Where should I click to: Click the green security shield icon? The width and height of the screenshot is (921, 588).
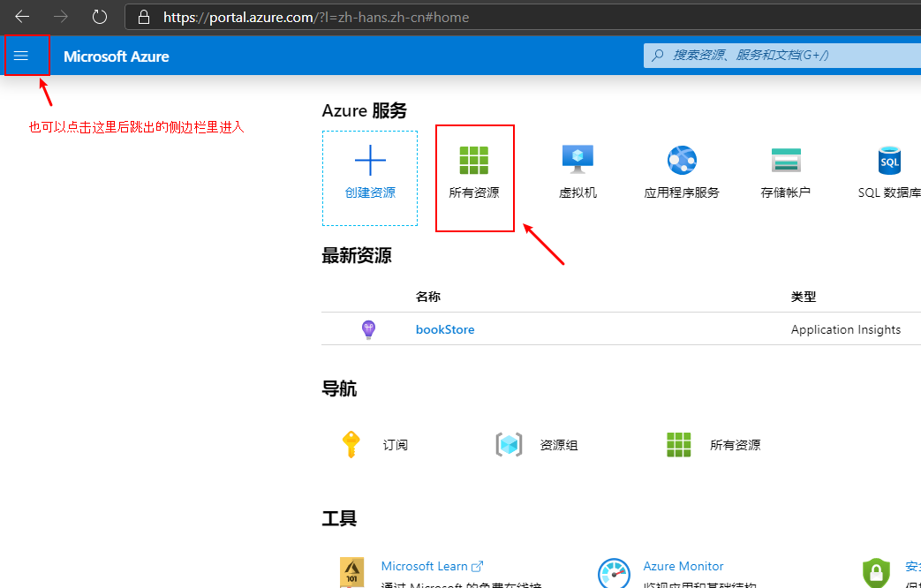pyautogui.click(x=876, y=573)
